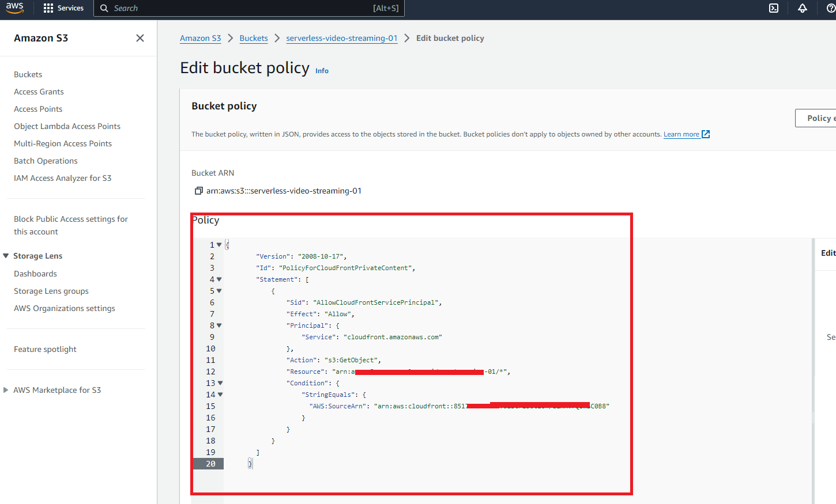
Task: Open Storage Lens groups
Action: [51, 291]
